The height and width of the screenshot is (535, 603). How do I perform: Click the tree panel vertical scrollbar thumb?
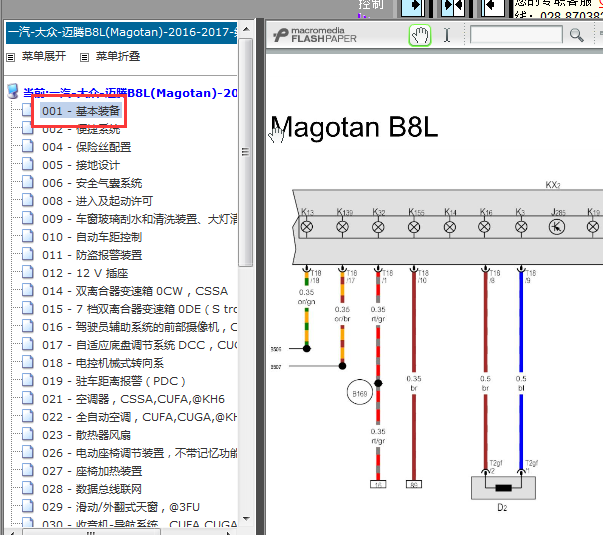(x=245, y=152)
